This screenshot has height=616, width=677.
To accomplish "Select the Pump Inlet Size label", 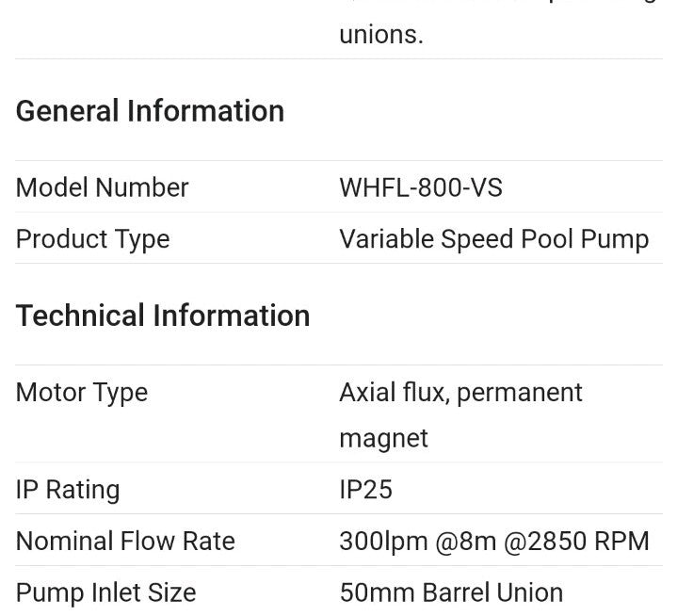I will 105,593.
